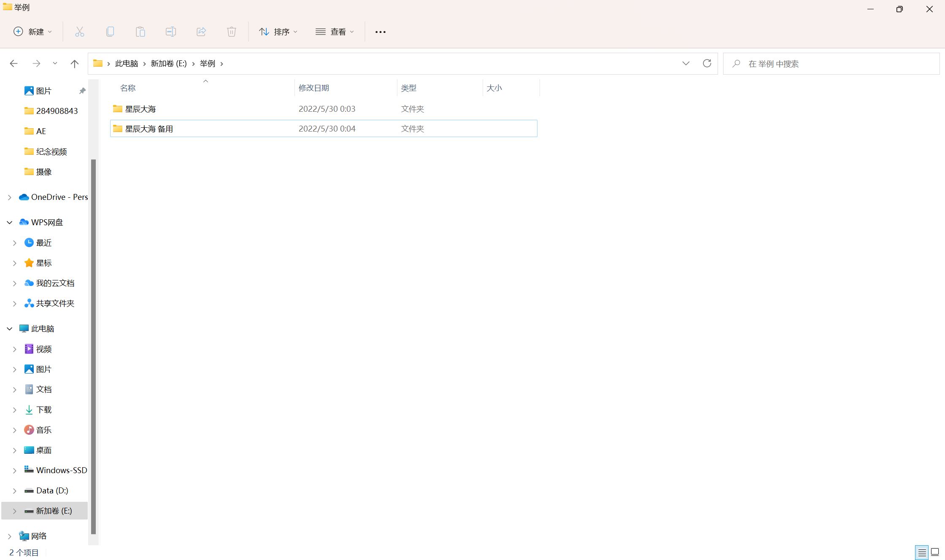This screenshot has width=945, height=560.
Task: Select WPS网盘 in navigation pane
Action: coord(41,222)
